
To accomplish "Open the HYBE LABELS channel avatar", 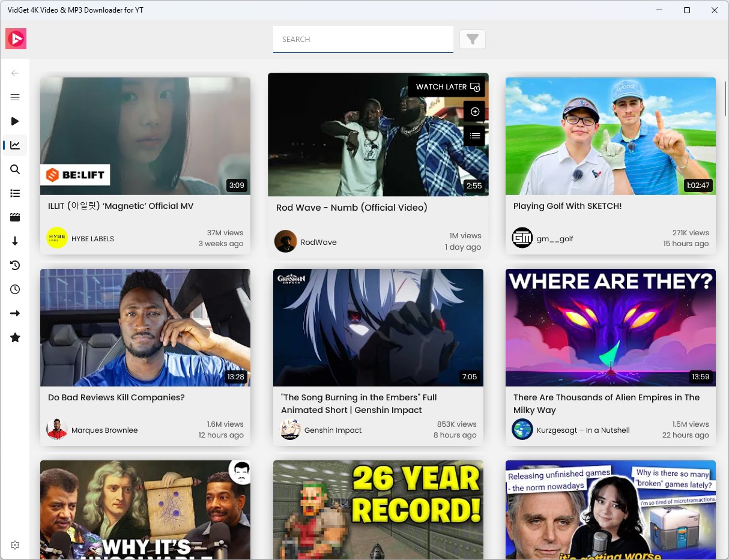I will [x=57, y=238].
